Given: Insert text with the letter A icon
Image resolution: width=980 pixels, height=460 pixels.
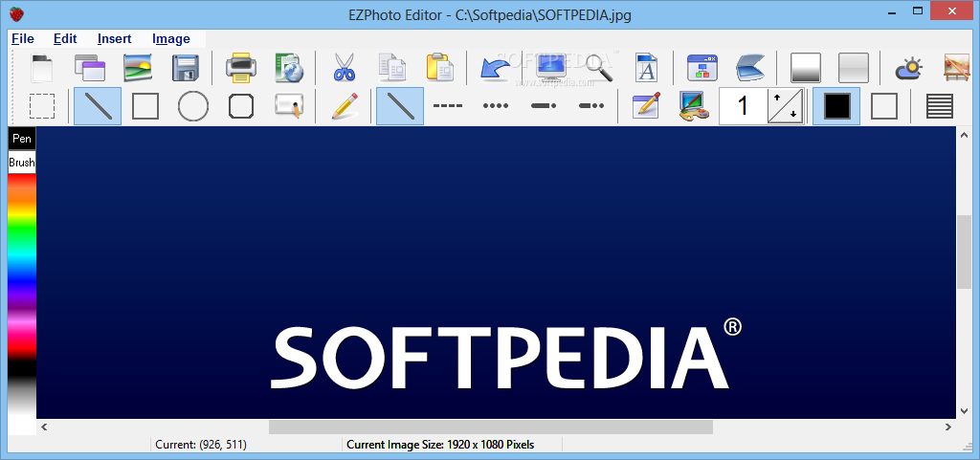Looking at the screenshot, I should [x=647, y=67].
